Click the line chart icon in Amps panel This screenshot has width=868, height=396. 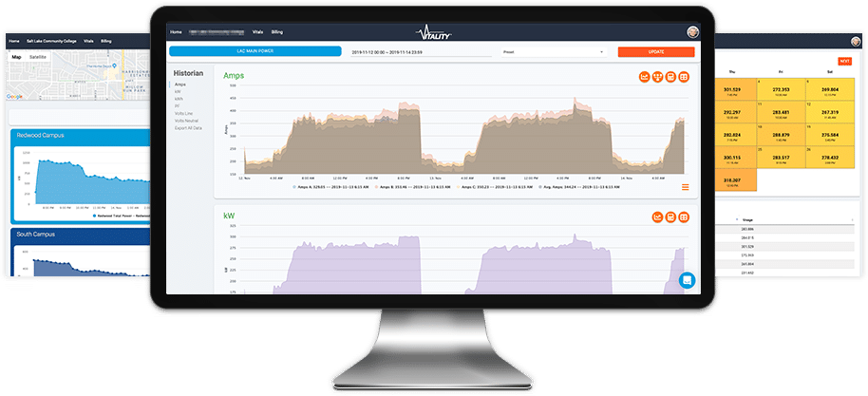click(644, 77)
